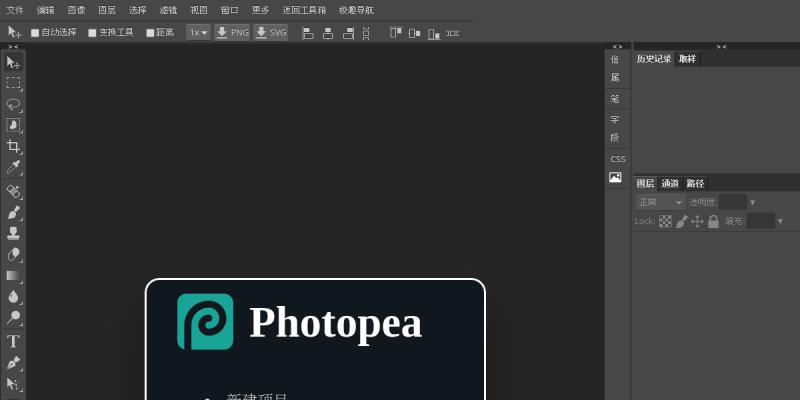The height and width of the screenshot is (400, 800).
Task: Open the 图层 menu in menu bar
Action: pos(107,10)
